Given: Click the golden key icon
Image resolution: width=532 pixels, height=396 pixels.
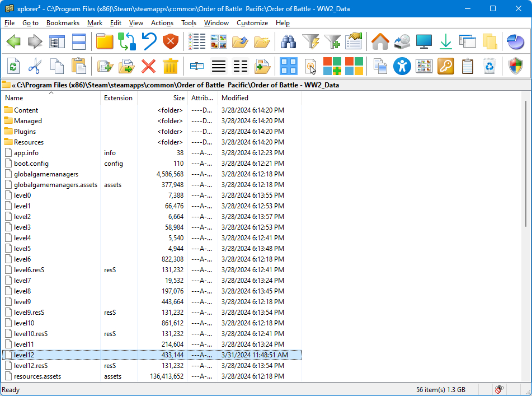Looking at the screenshot, I should 445,66.
